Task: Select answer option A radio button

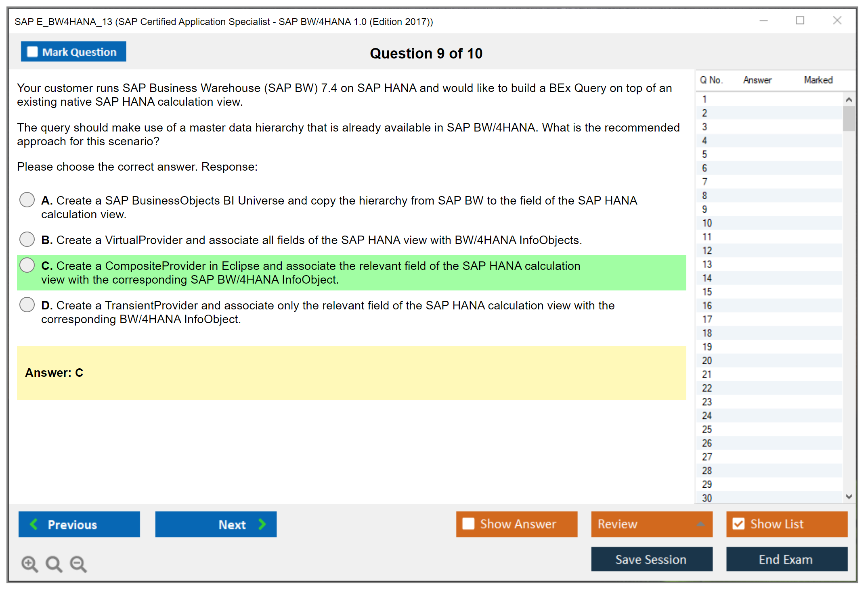Action: pos(27,200)
